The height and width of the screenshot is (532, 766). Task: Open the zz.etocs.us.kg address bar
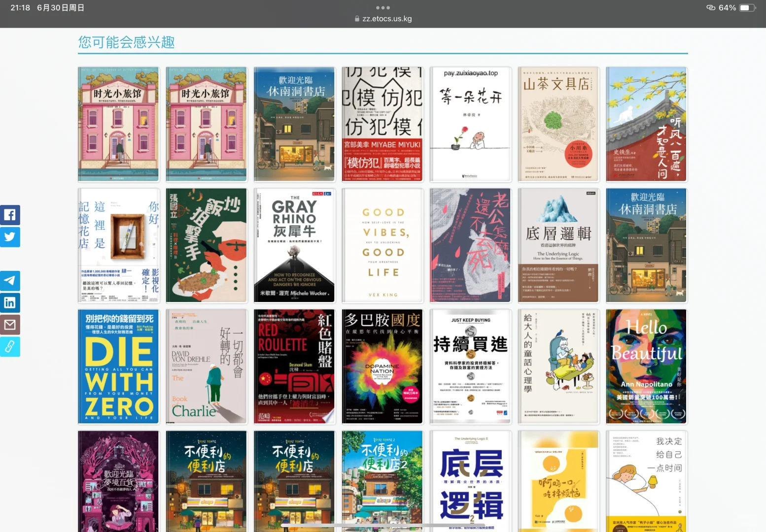[x=383, y=19]
